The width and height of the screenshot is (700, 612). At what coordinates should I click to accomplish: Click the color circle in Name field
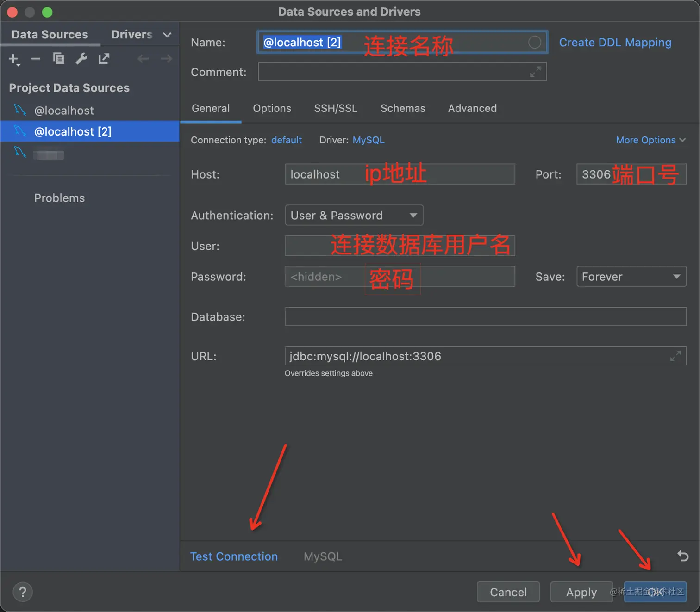coord(534,43)
